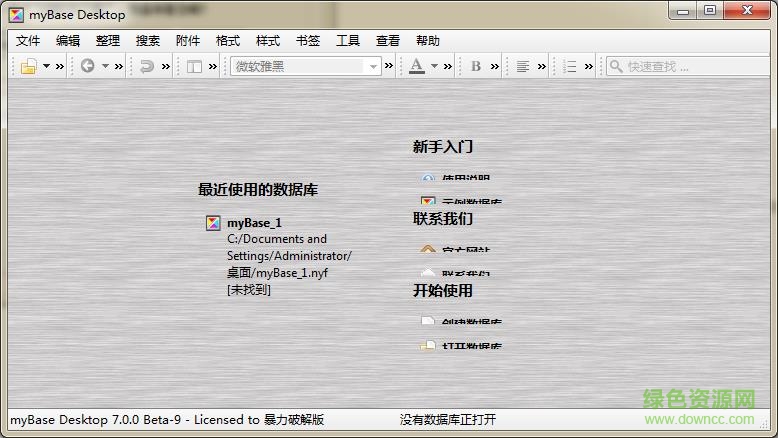Click the undo icon in toolbar
Screen dimensions: 778x438
[147, 67]
